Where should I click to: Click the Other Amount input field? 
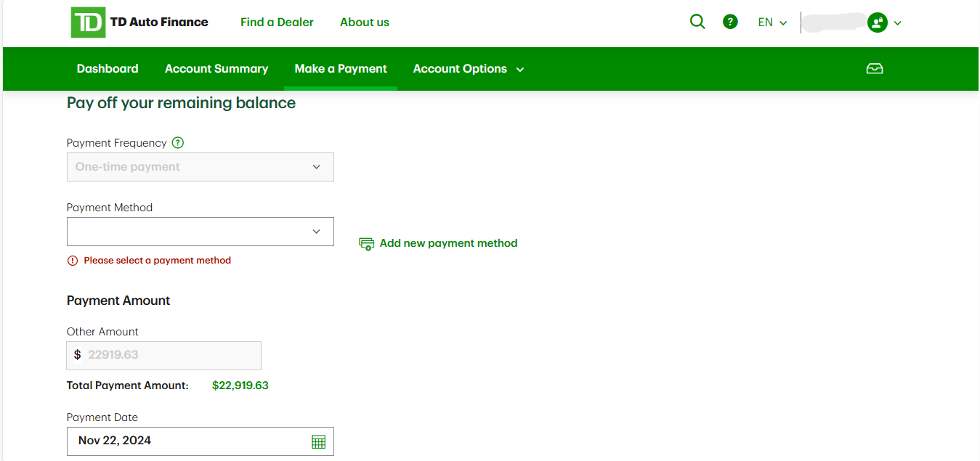164,356
